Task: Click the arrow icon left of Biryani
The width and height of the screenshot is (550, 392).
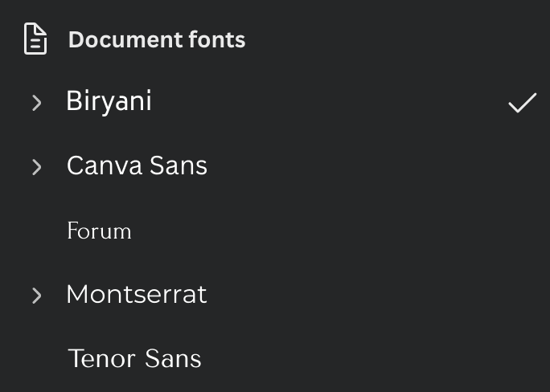Action: pos(36,103)
